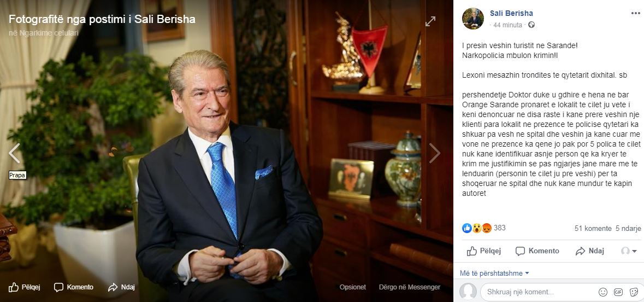Screen dimensions: 644x302
Task: Click Dërgo në Messenger
Action: (410, 287)
